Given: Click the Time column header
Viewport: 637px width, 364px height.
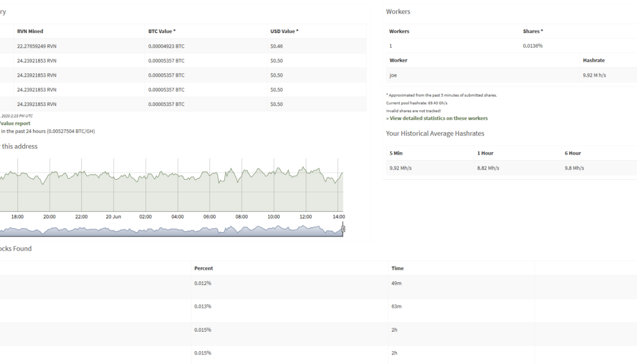Looking at the screenshot, I should click(x=398, y=268).
